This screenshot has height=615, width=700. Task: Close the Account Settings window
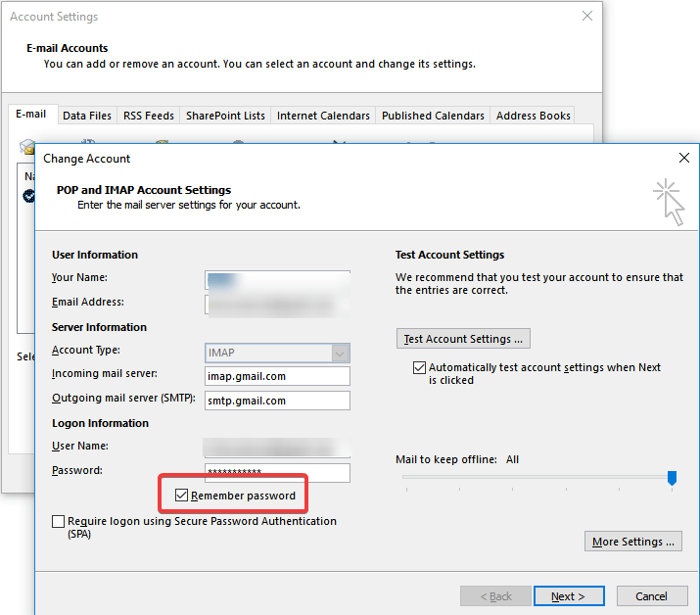587,16
